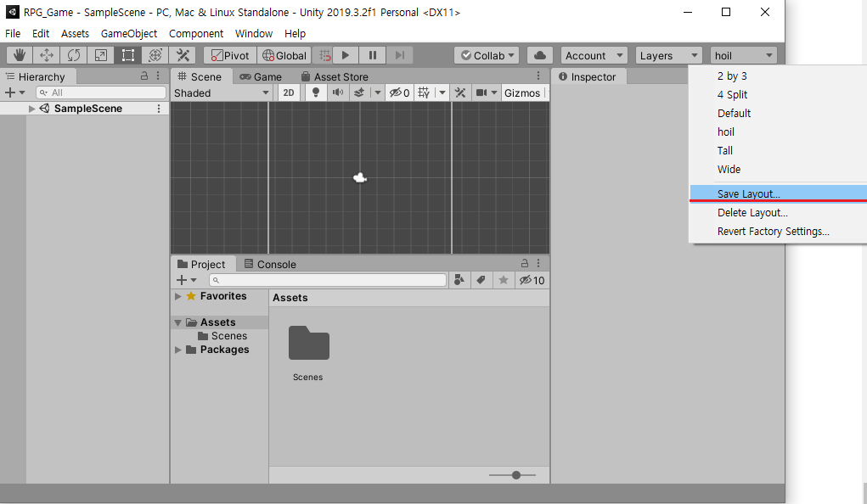867x504 pixels.
Task: Open the Collab dropdown
Action: 487,55
